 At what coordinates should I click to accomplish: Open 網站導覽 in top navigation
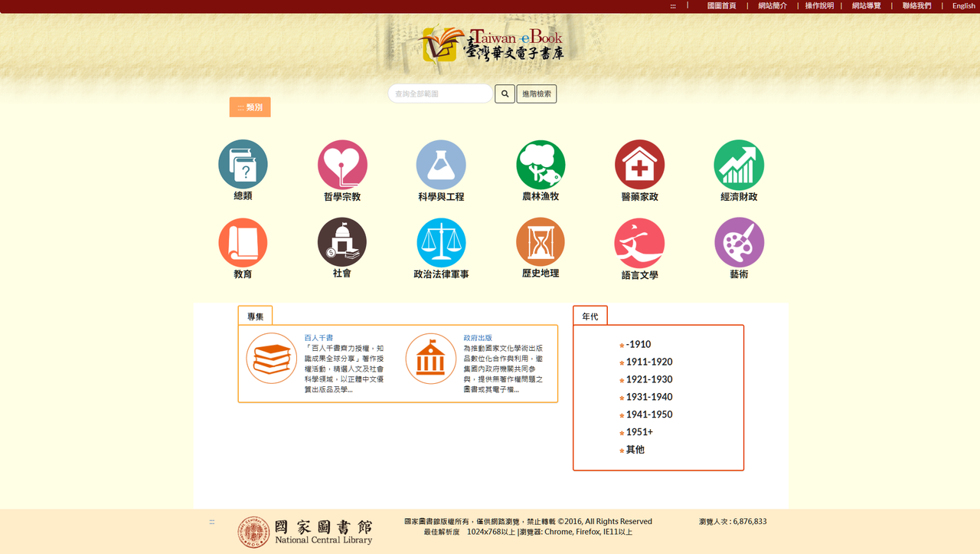pos(867,6)
